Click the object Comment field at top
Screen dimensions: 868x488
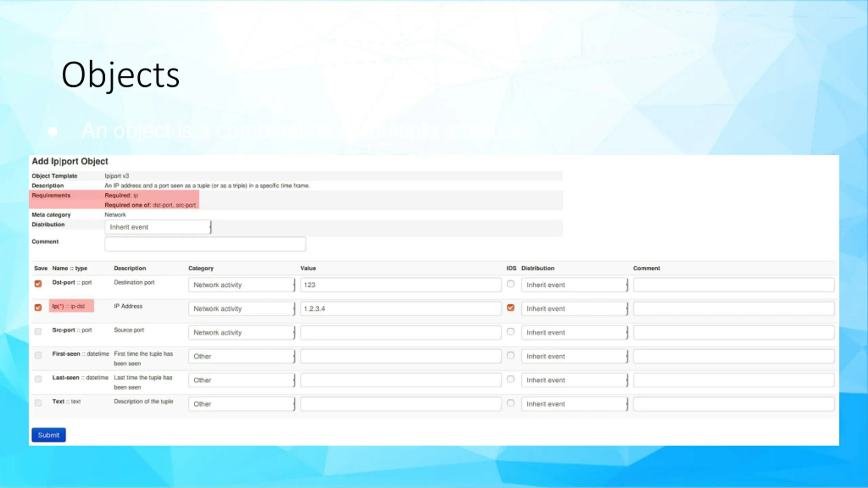205,244
